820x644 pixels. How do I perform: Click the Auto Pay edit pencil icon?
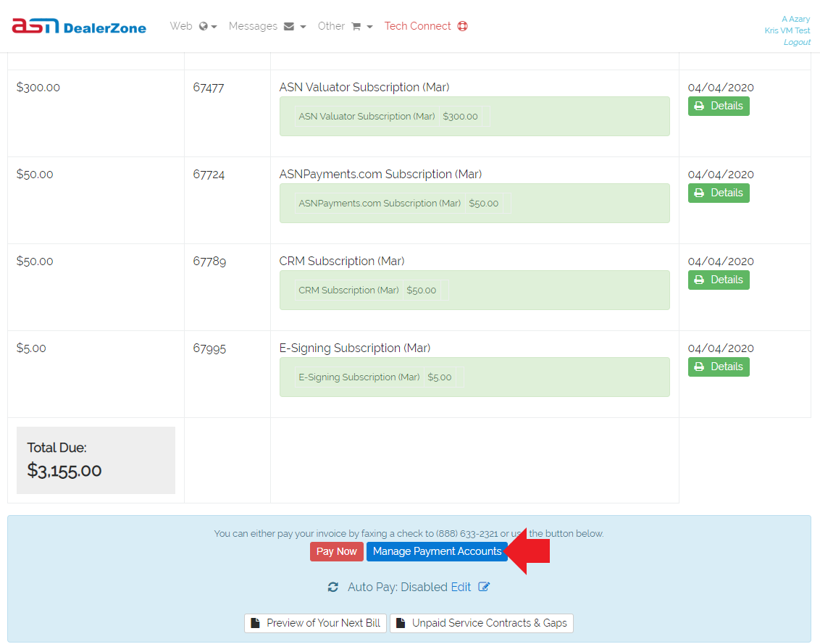tap(484, 587)
